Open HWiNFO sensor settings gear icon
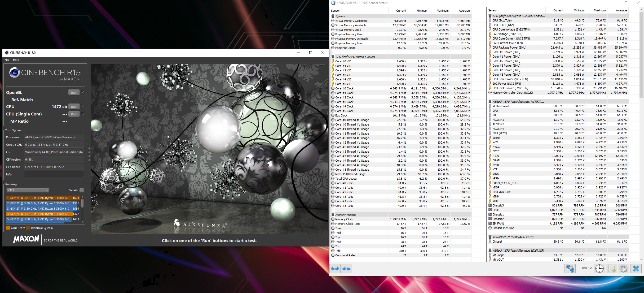Screen dimensions: 644x293 [624, 269]
